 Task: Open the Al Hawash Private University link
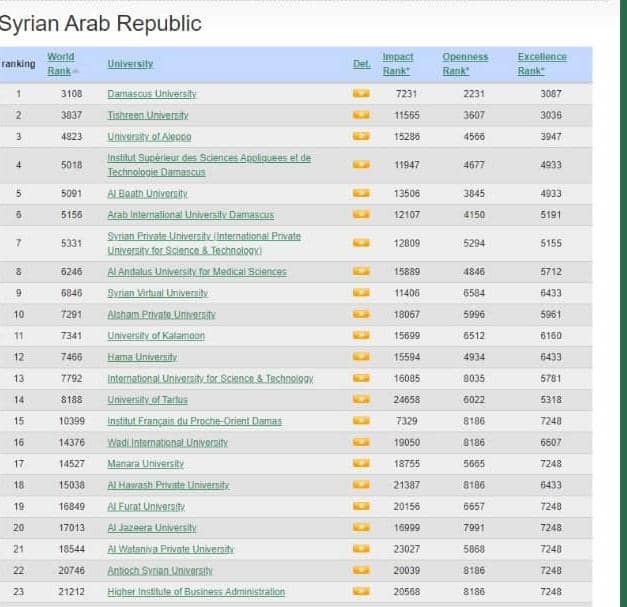coord(168,485)
